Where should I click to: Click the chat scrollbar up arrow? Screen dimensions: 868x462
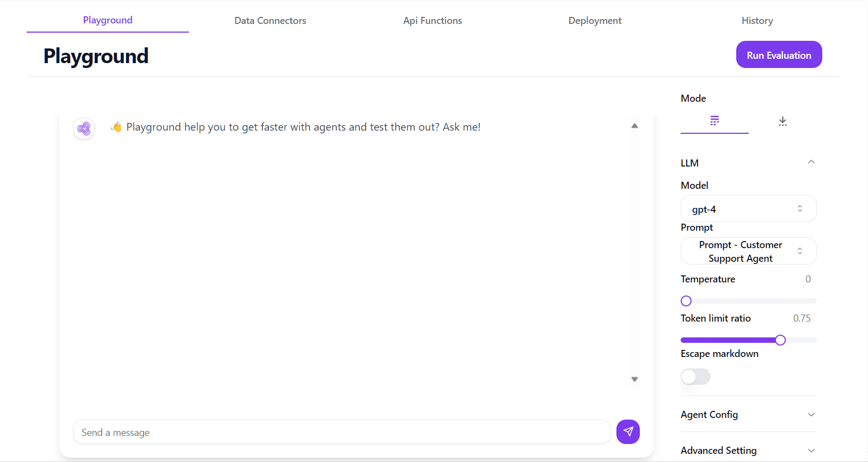point(634,126)
